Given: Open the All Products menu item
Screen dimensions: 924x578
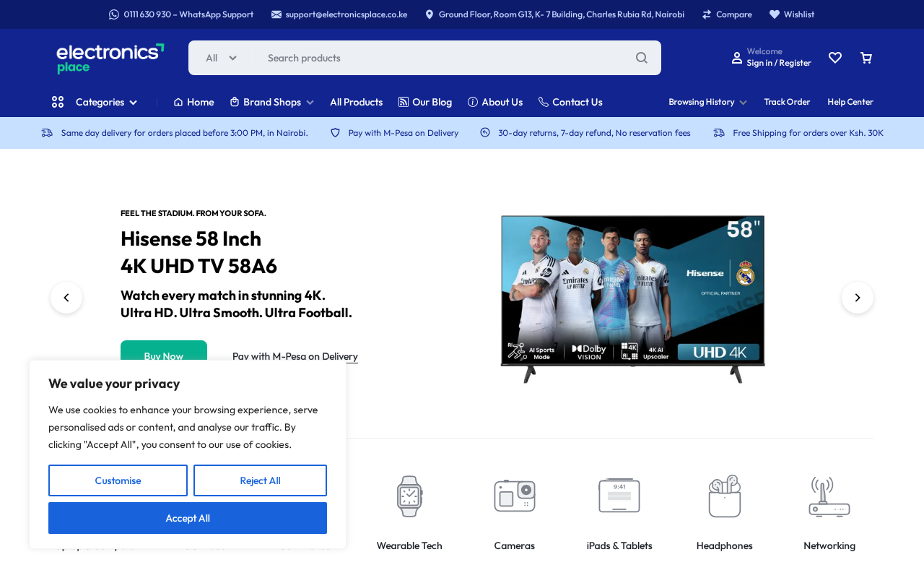Looking at the screenshot, I should 357,102.
